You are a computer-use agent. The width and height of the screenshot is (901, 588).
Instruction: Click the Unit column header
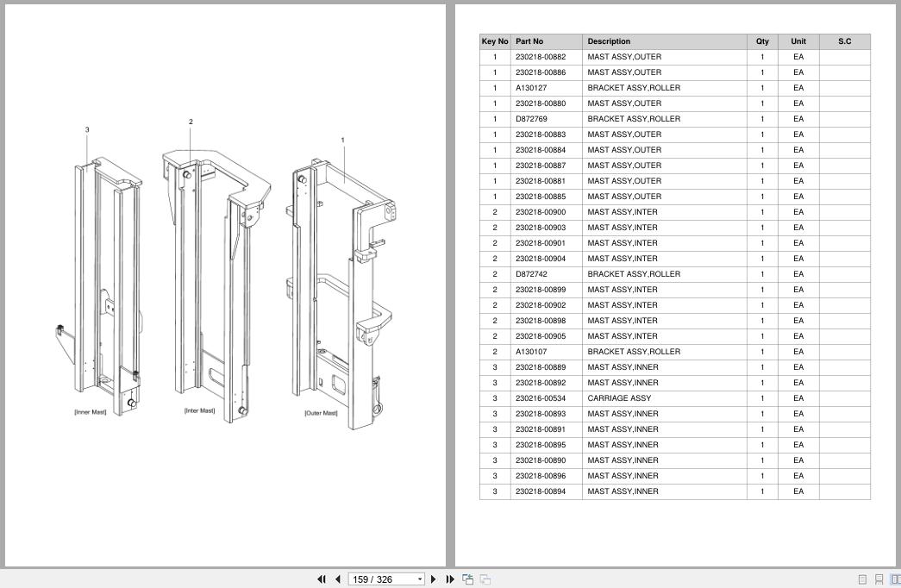(x=798, y=41)
